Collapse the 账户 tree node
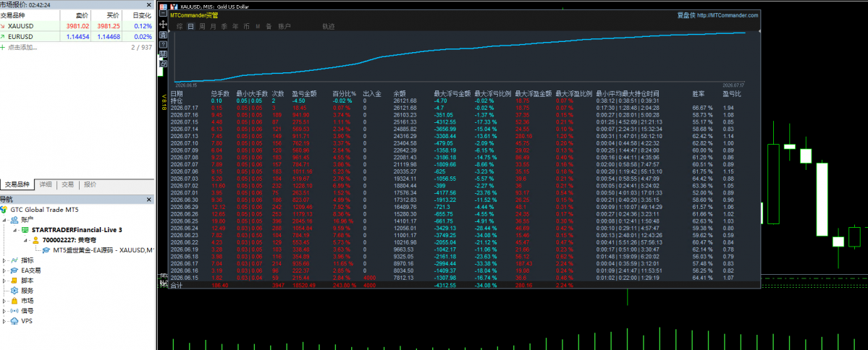Viewport: 868px width, 350px height. click(x=5, y=220)
